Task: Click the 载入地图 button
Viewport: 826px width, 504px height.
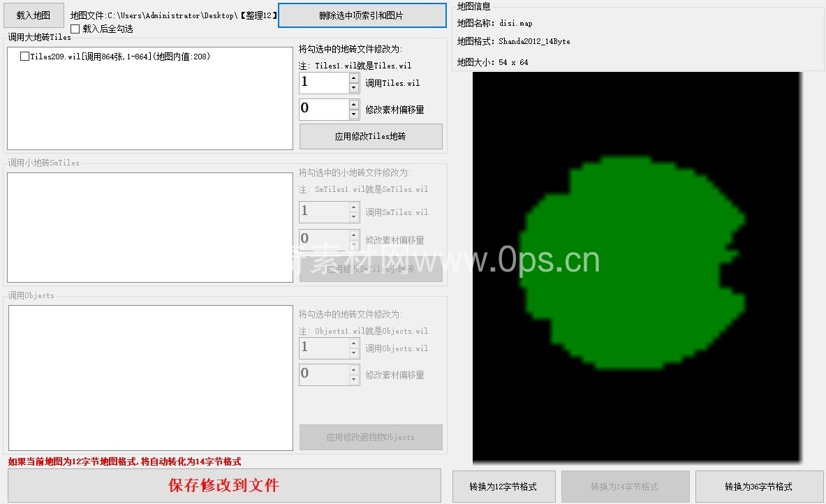Action: tap(33, 15)
